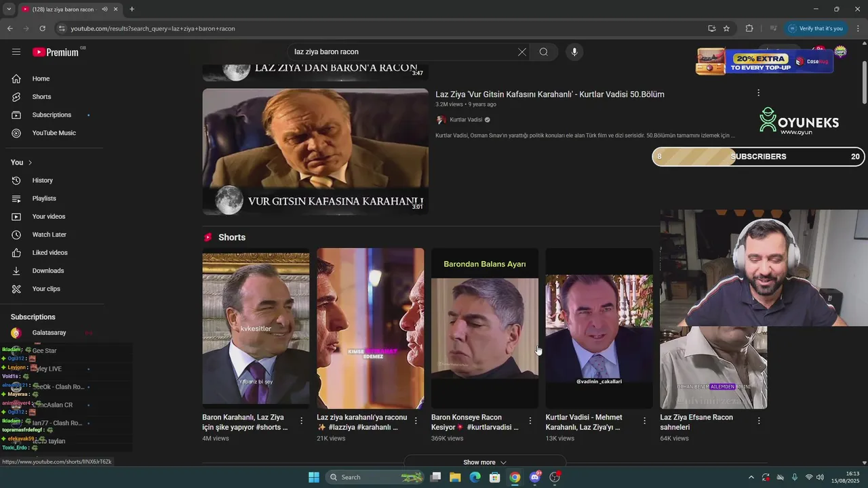
Task: Open the YouTube account avatar menu
Action: pos(841,52)
